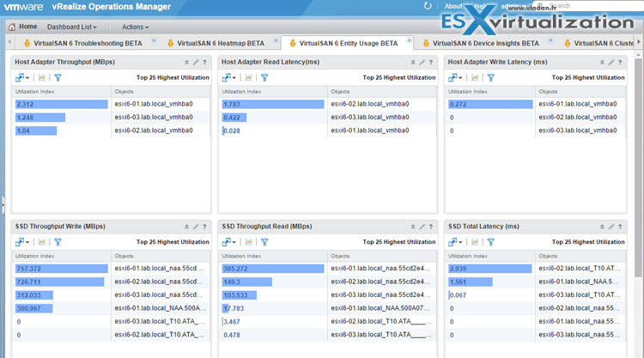Close the VirtualSAN 6 Troubleshooting BETA tab
The width and height of the screenshot is (644, 358).
154,39
